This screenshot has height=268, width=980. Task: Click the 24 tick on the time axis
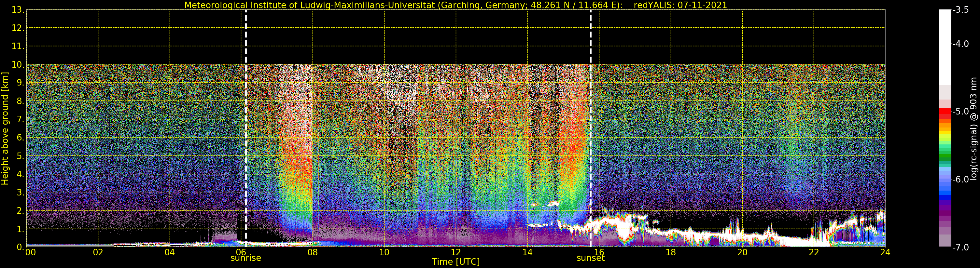pos(885,252)
